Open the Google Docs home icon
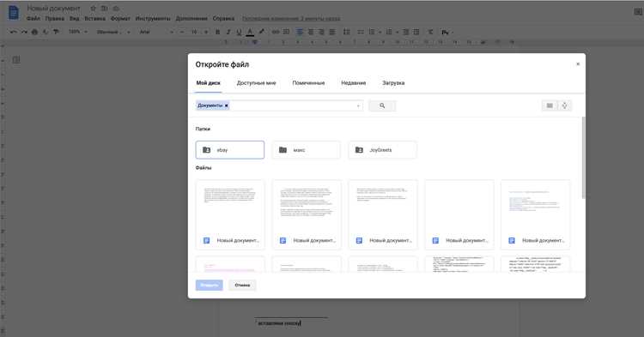Image resolution: width=644 pixels, height=337 pixels. (13, 12)
